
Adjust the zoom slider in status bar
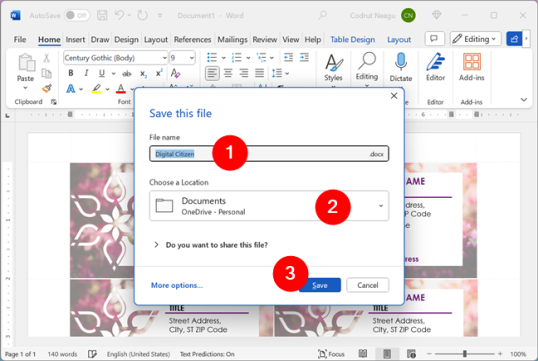[465, 353]
